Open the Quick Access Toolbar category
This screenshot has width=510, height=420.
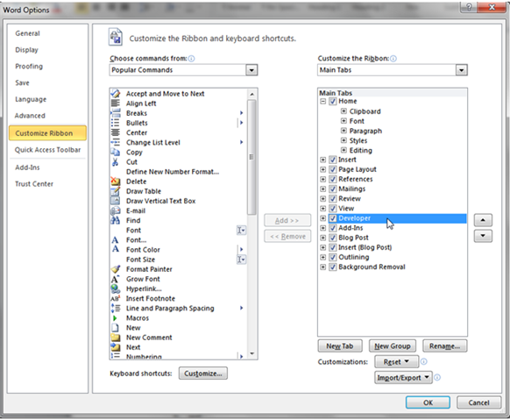[x=47, y=150]
